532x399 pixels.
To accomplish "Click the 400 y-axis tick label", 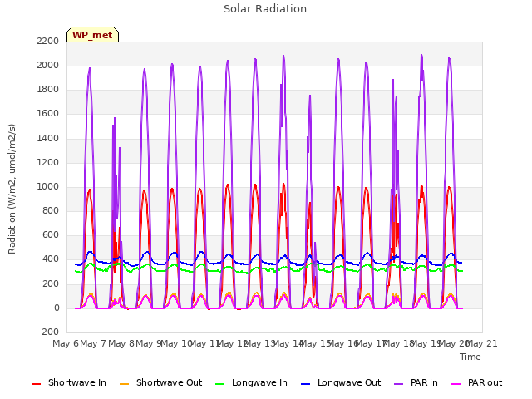I will click(51, 259).
